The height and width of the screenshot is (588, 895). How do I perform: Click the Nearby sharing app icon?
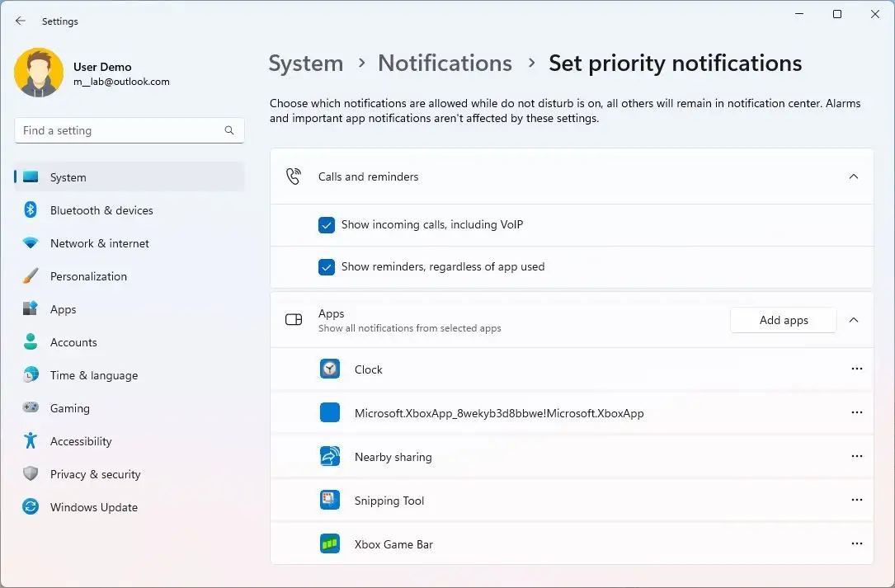[x=330, y=457]
